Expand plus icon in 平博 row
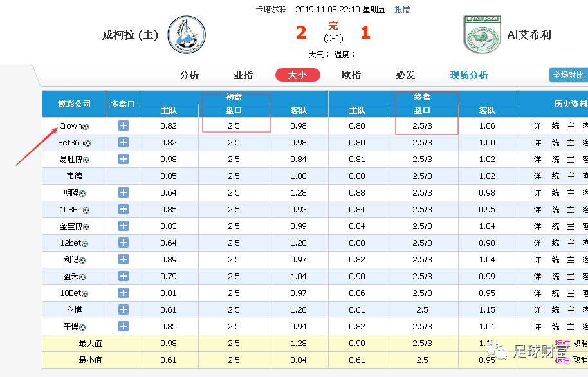The image size is (588, 377). pos(124,326)
